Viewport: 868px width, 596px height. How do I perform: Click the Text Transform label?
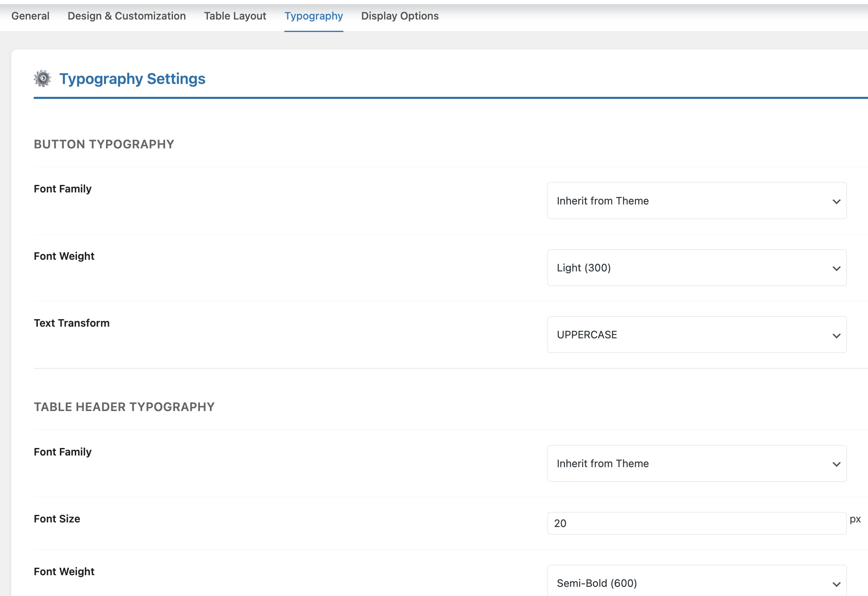(x=72, y=323)
